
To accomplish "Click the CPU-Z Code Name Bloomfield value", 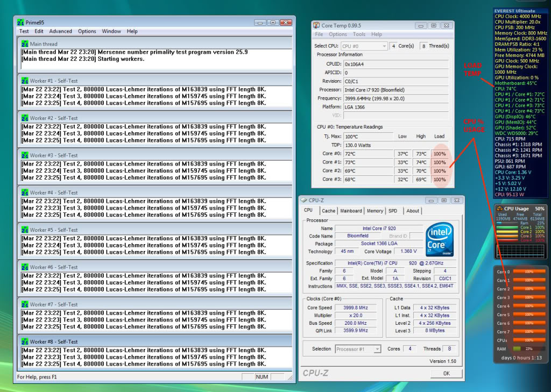I will click(358, 236).
